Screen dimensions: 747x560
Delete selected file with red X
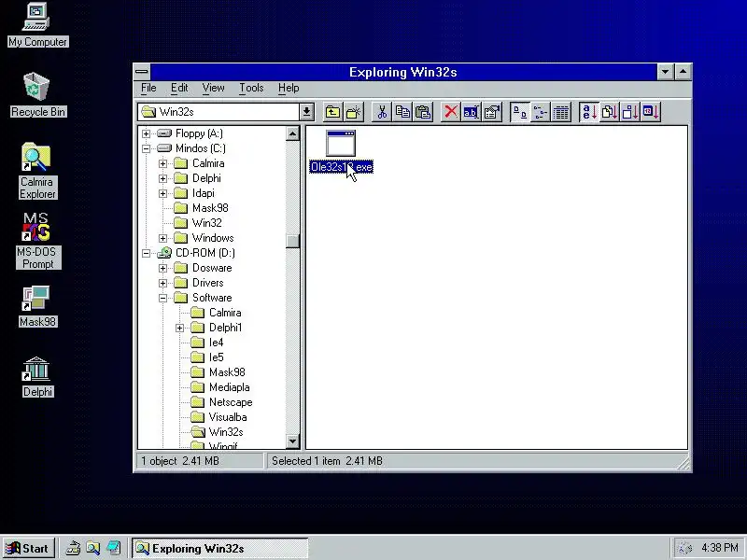(451, 112)
